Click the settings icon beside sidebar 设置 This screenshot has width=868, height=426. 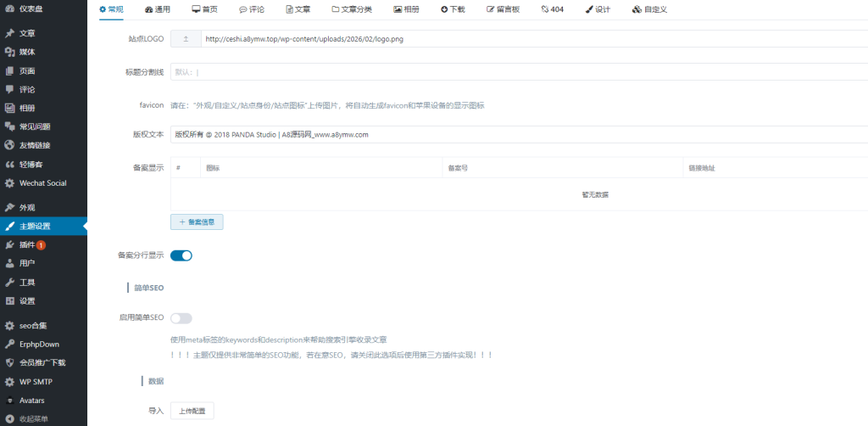[9, 300]
